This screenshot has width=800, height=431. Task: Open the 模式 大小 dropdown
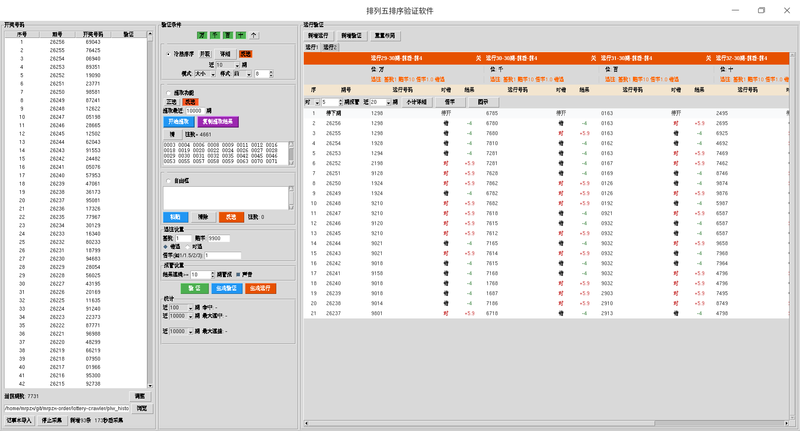(205, 74)
